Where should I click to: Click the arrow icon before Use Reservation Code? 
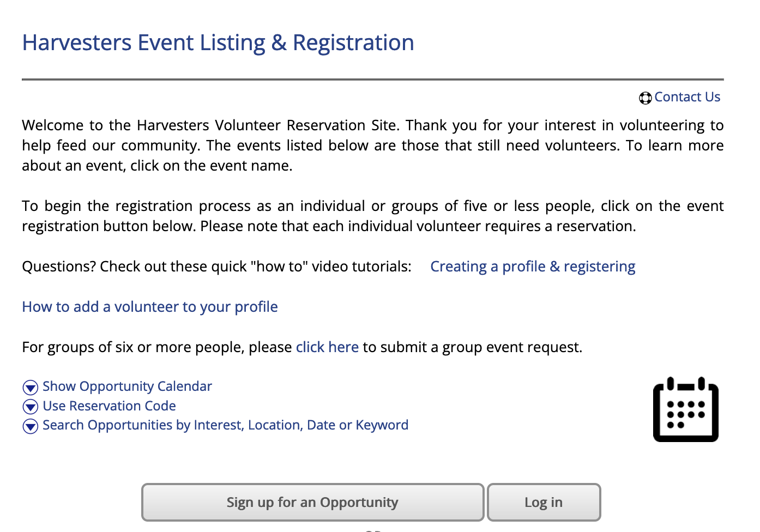(x=30, y=407)
